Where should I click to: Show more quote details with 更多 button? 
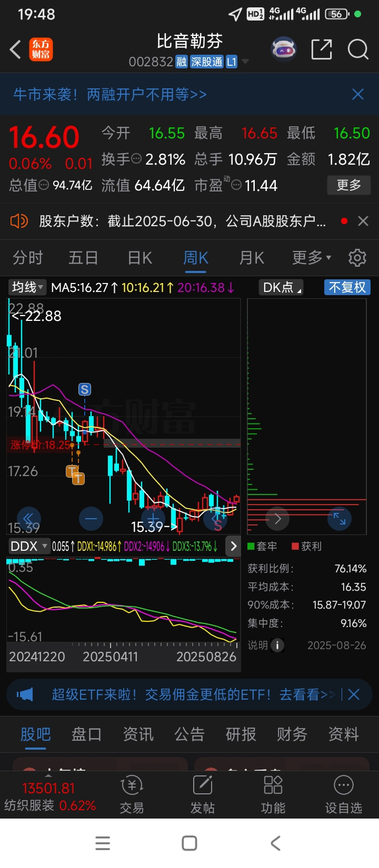click(349, 185)
